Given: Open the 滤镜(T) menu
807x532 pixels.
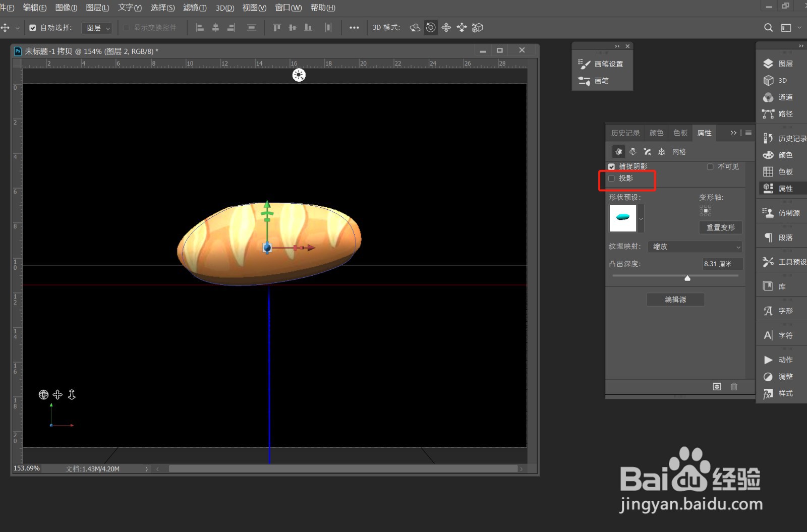Looking at the screenshot, I should click(195, 8).
